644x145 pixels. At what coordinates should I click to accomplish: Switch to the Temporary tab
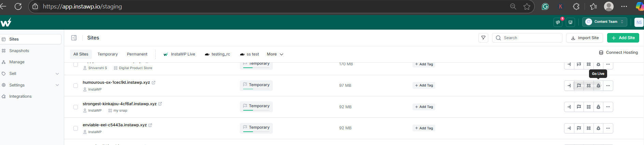108,54
